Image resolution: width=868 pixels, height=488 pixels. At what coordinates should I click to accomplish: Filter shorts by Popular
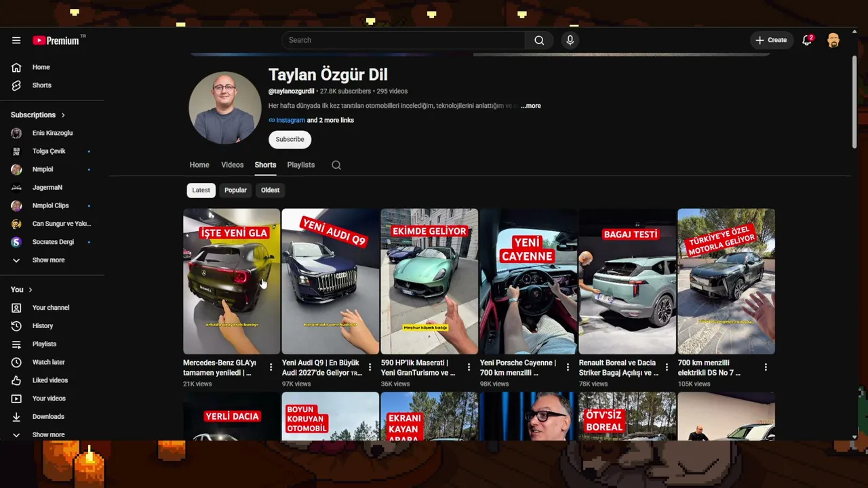click(x=235, y=190)
